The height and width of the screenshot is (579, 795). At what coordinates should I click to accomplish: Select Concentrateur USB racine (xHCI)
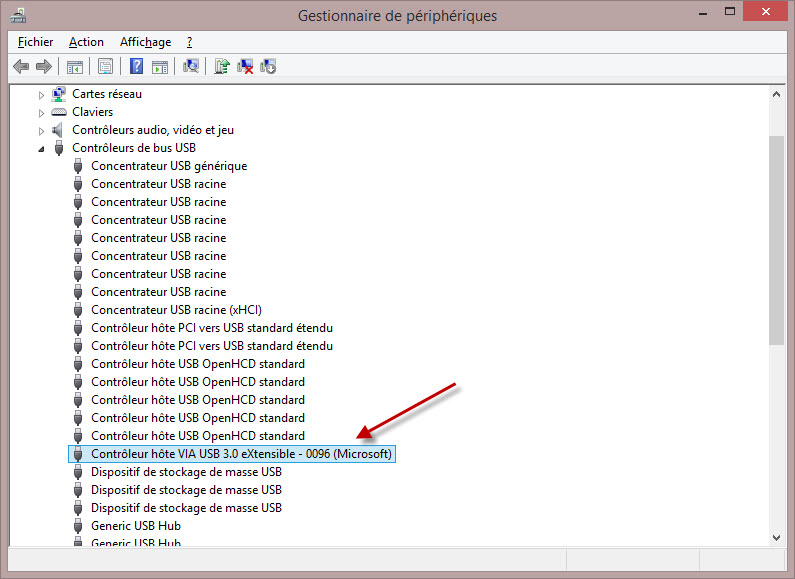click(176, 310)
